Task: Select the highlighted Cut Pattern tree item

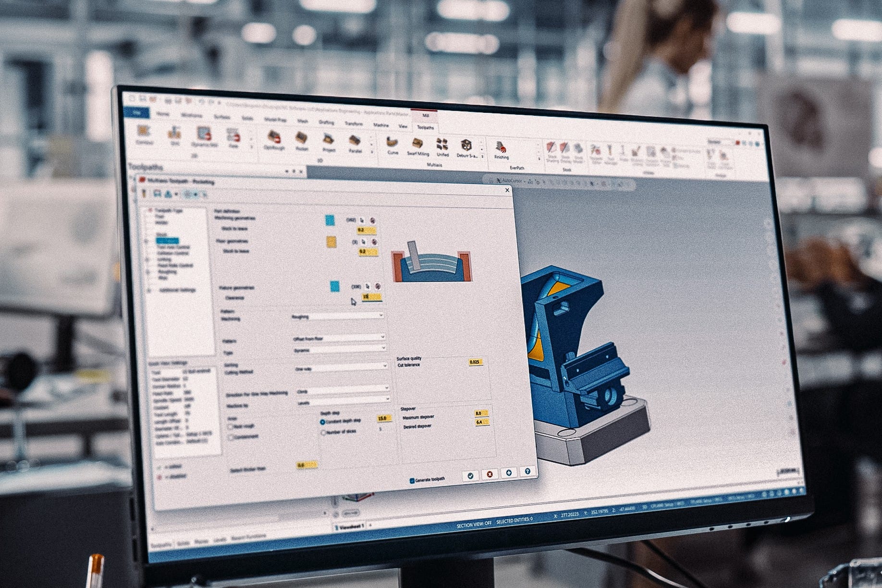Action: click(x=167, y=241)
